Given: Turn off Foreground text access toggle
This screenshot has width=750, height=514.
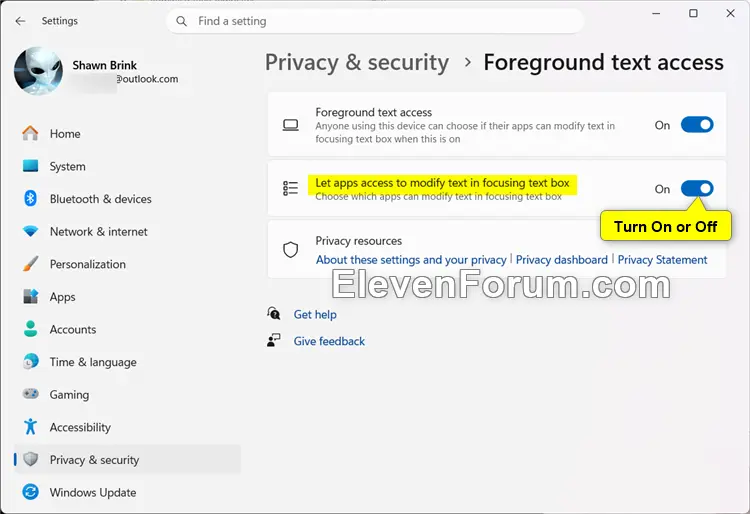Looking at the screenshot, I should (697, 125).
